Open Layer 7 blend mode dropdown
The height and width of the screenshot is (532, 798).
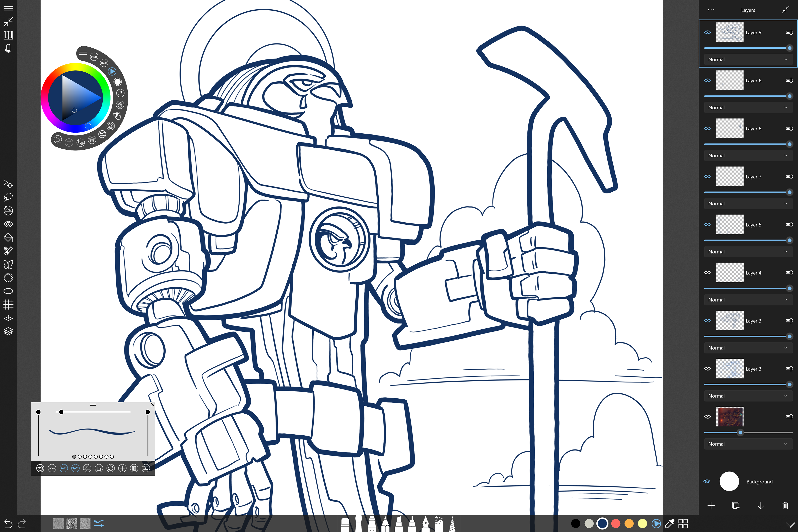pos(748,204)
